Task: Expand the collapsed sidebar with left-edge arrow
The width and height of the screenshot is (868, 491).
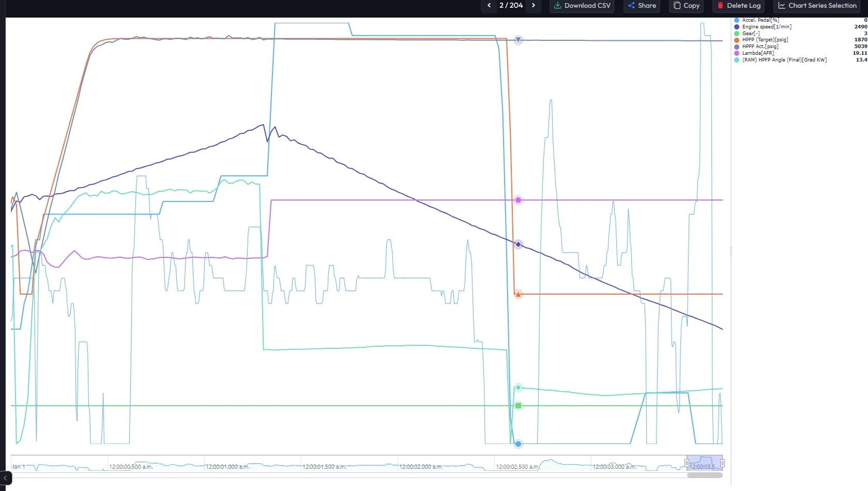Action: [x=5, y=478]
